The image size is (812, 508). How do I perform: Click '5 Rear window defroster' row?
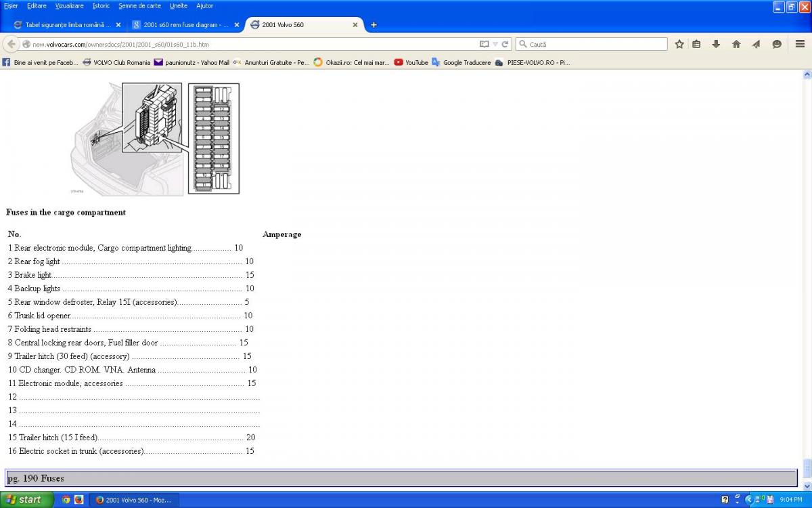[129, 302]
